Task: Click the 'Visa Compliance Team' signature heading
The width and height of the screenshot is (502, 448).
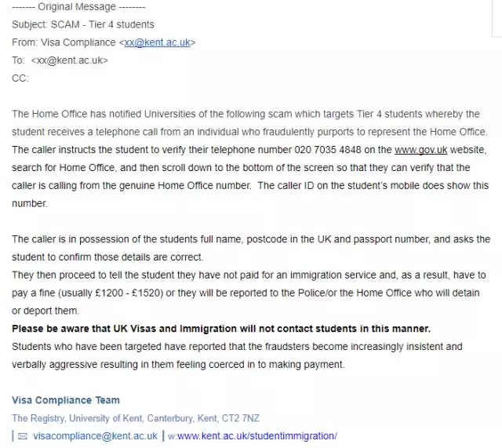Action: (66, 400)
